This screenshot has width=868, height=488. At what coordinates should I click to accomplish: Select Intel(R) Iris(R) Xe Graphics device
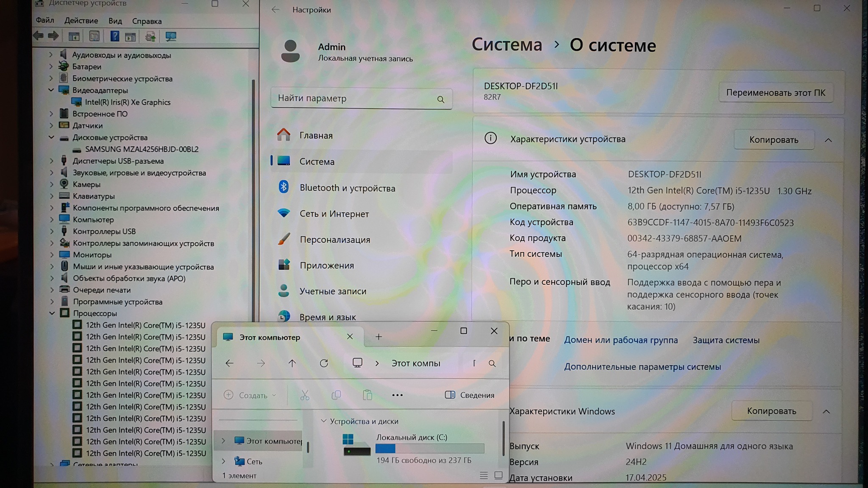[128, 102]
